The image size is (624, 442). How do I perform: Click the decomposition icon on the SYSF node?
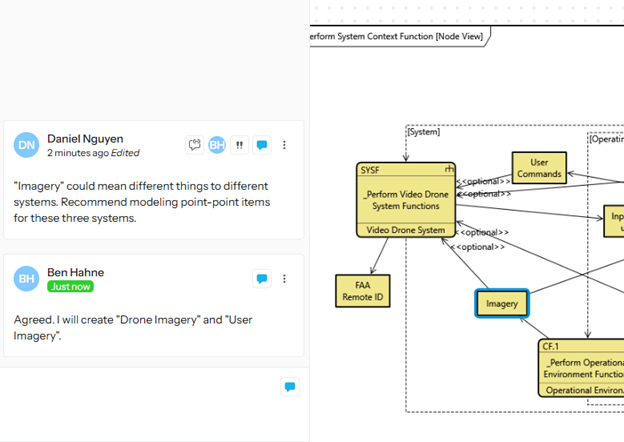(x=450, y=171)
